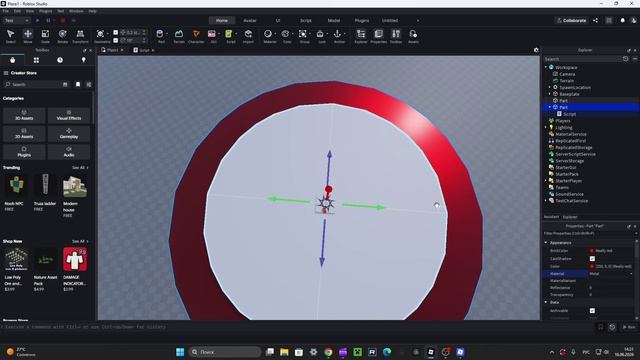Viewport: 640px width, 360px height.
Task: Click the Collaborate button
Action: [571, 20]
